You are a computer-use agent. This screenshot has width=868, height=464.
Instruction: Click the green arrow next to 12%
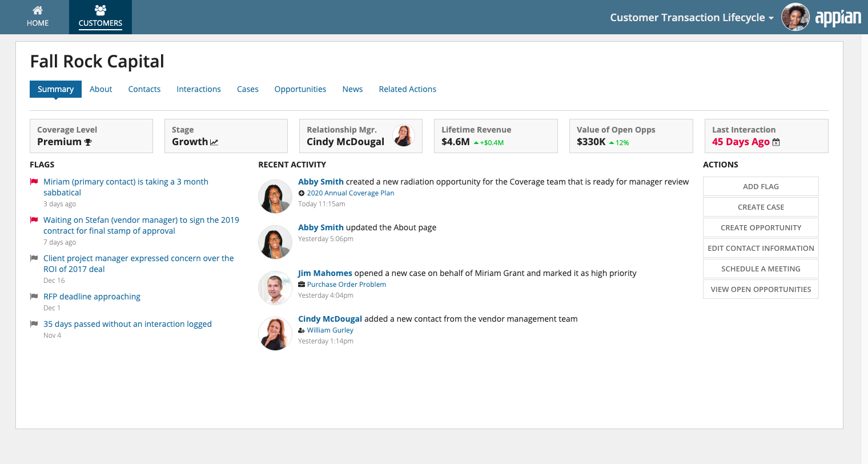[612, 143]
